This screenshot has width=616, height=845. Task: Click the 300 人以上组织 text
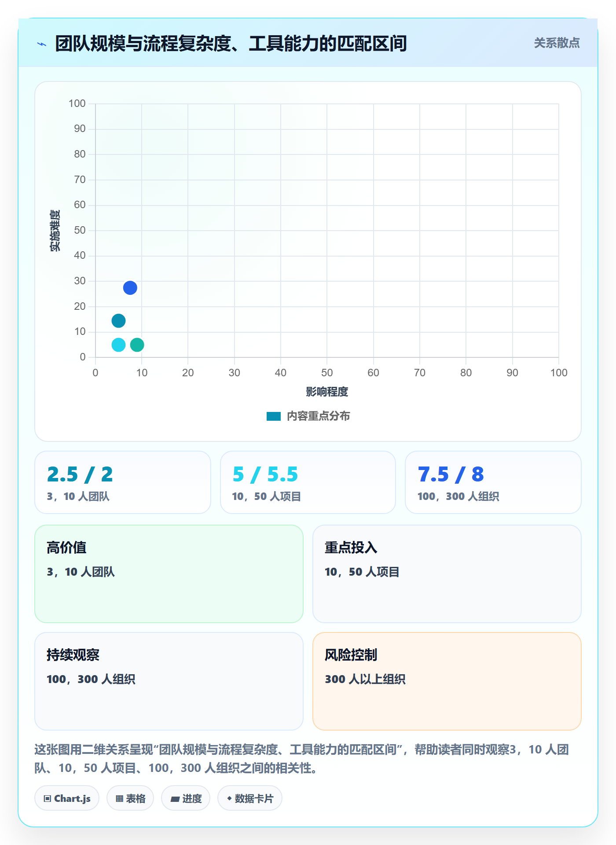pyautogui.click(x=365, y=679)
